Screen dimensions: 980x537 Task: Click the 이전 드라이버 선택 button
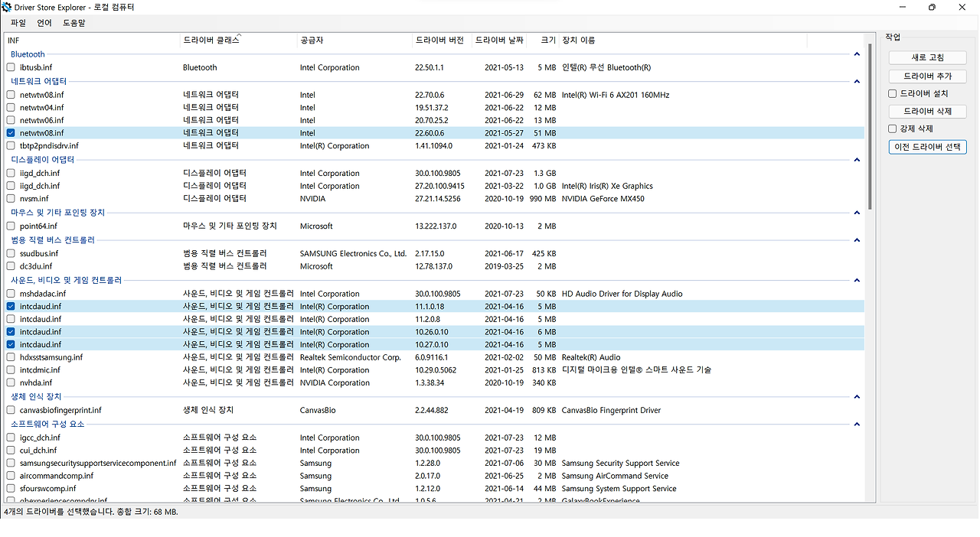[x=926, y=146]
